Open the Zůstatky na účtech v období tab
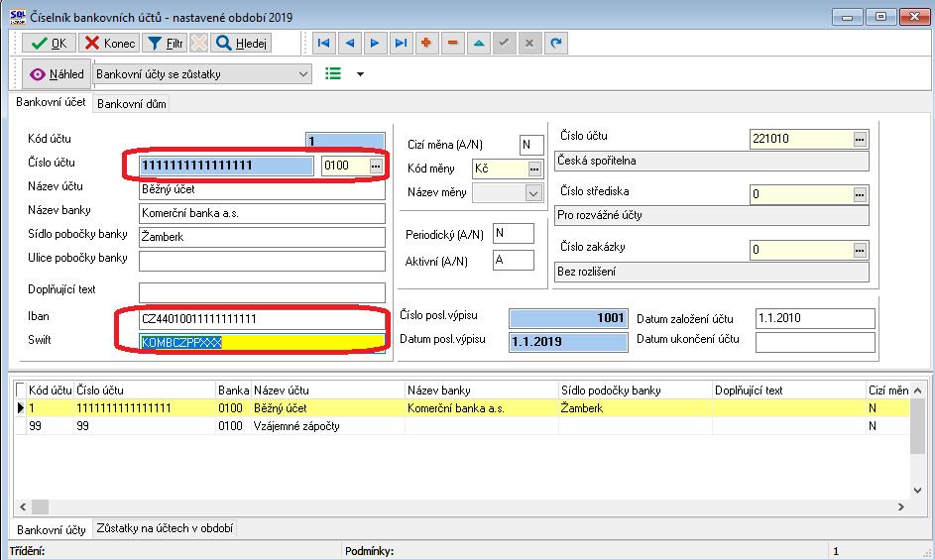Image resolution: width=935 pixels, height=560 pixels. pos(165,528)
